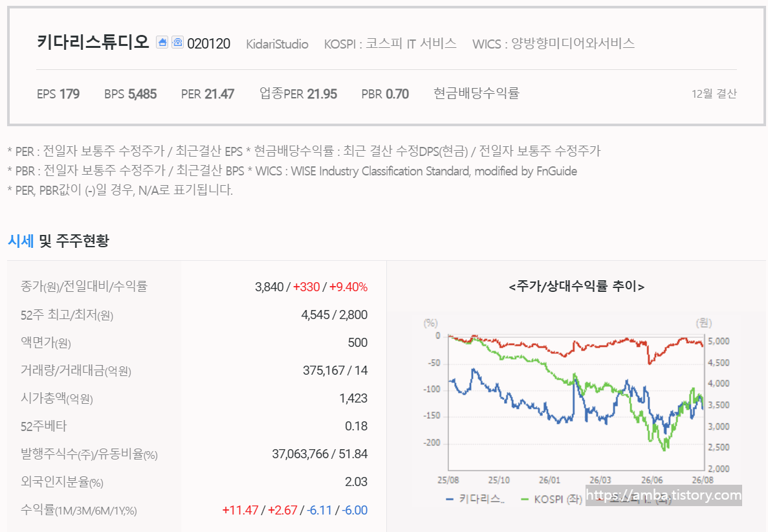Click the N/A로 표기됩니다 footnote line
The image size is (768, 532).
point(120,190)
